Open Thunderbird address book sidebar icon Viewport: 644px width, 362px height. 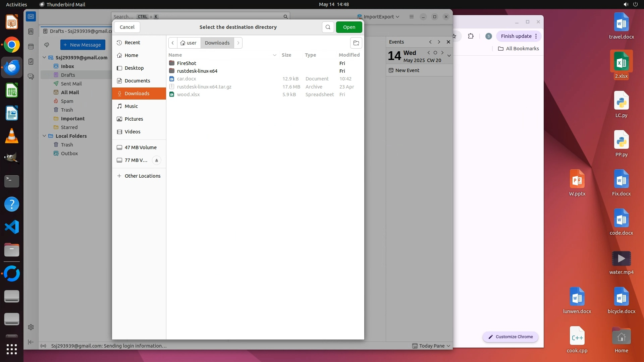pos(31,32)
